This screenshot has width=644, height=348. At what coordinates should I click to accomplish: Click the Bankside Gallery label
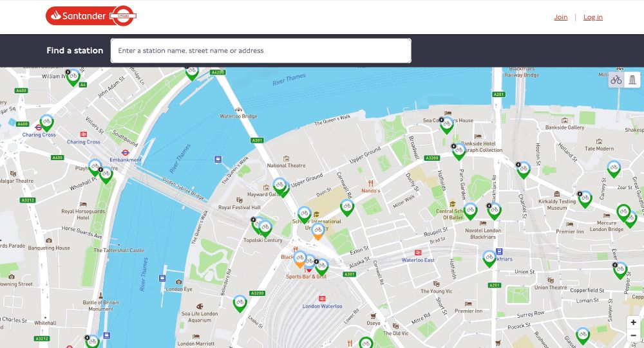pyautogui.click(x=565, y=127)
